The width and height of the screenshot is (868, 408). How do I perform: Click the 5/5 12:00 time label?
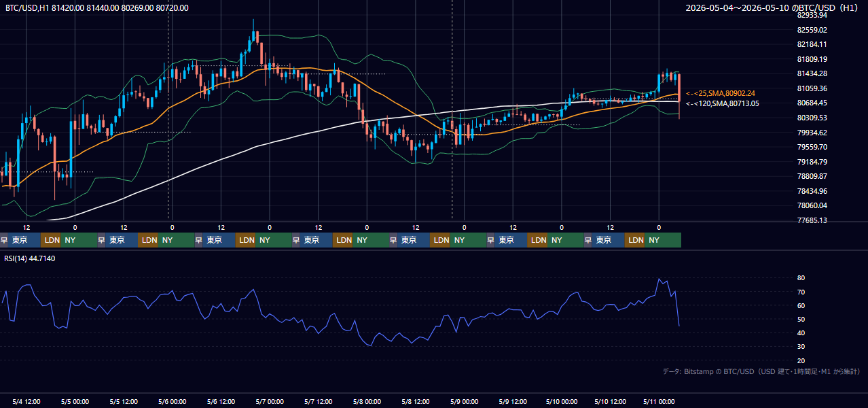[x=124, y=402]
